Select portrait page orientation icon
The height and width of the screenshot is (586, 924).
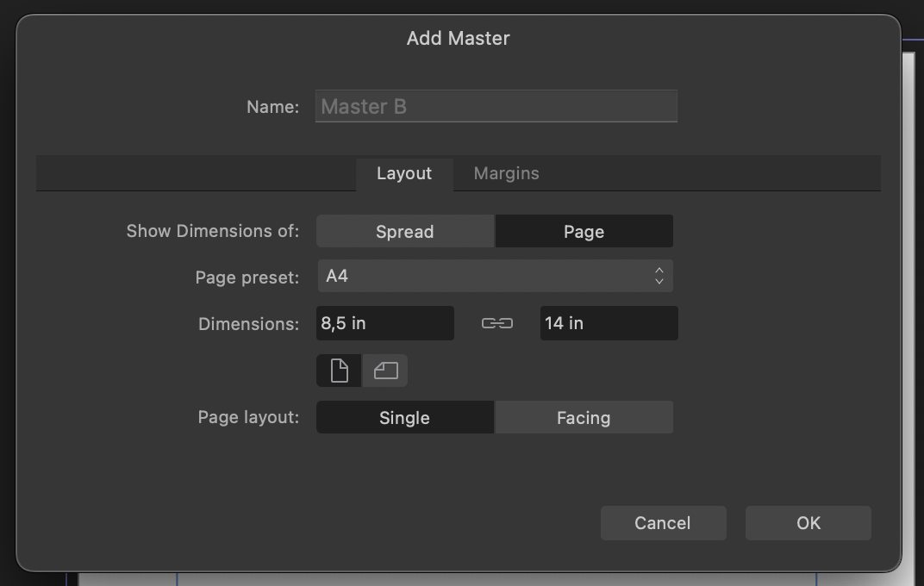tap(339, 371)
